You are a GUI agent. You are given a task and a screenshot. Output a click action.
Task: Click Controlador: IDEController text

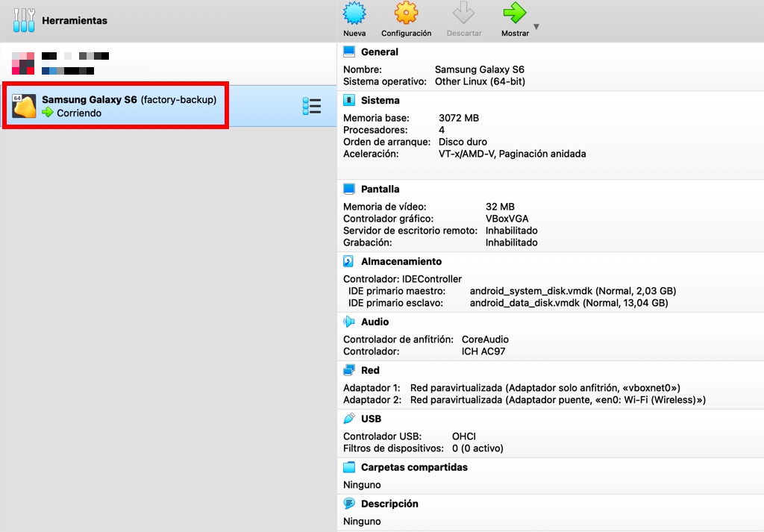[x=402, y=279]
